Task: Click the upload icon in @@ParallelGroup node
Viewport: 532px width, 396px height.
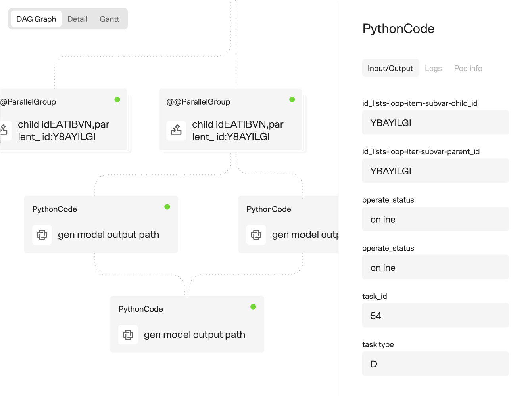Action: [176, 130]
